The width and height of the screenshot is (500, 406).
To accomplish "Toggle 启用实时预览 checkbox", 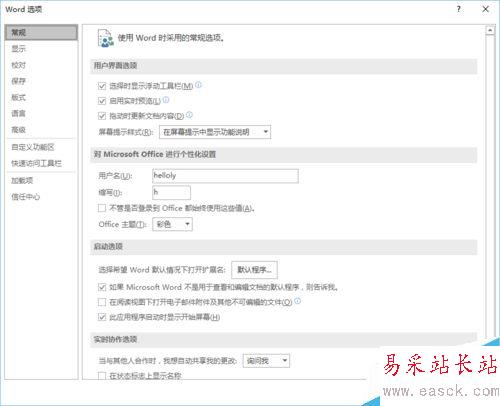I will point(102,101).
